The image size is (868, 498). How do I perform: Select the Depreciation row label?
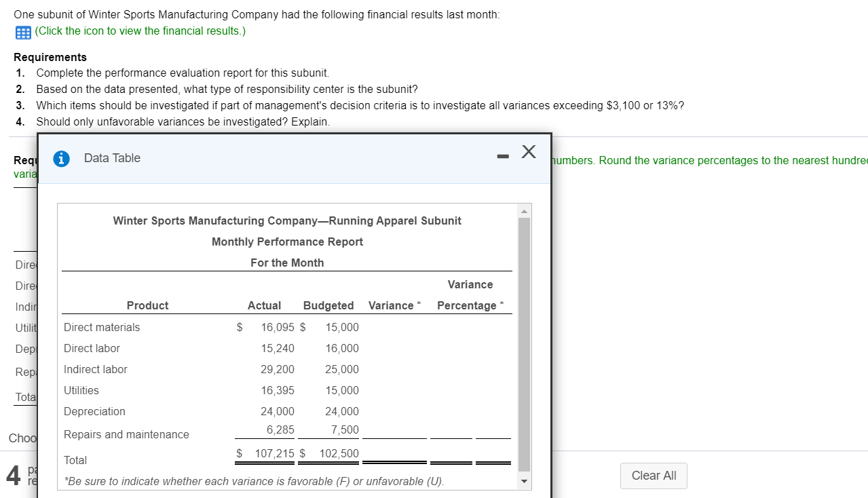point(94,411)
